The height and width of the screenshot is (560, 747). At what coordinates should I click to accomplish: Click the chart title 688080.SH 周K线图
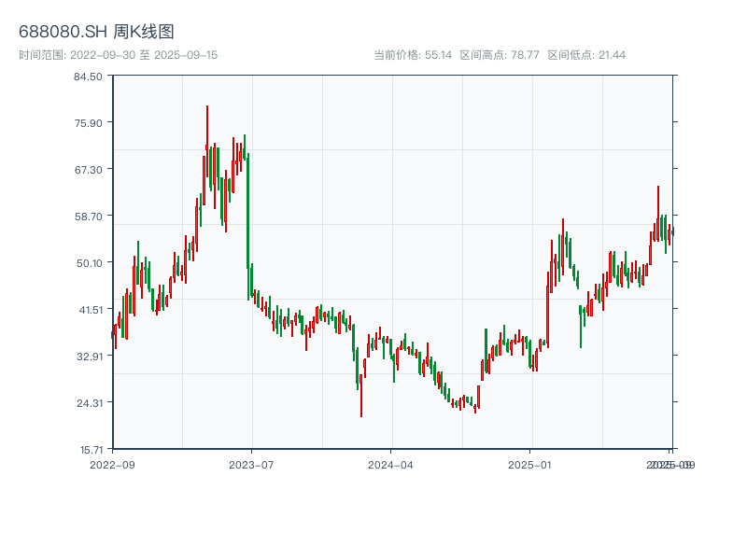[x=96, y=32]
